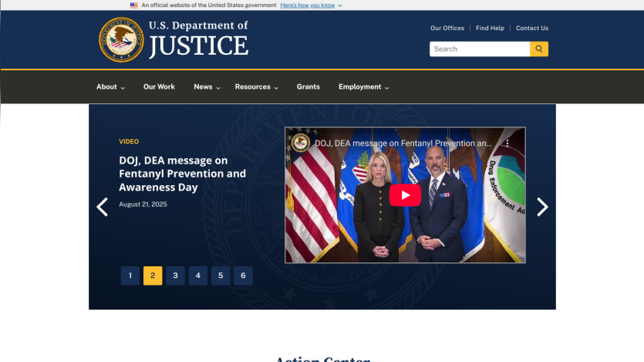Viewport: 644px width, 362px height.
Task: Click the video title at top of player
Action: tap(403, 143)
